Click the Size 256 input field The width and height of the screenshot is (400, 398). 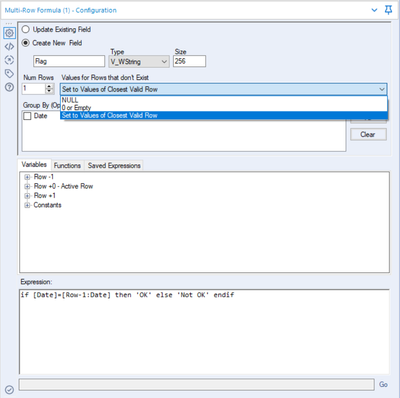point(189,61)
